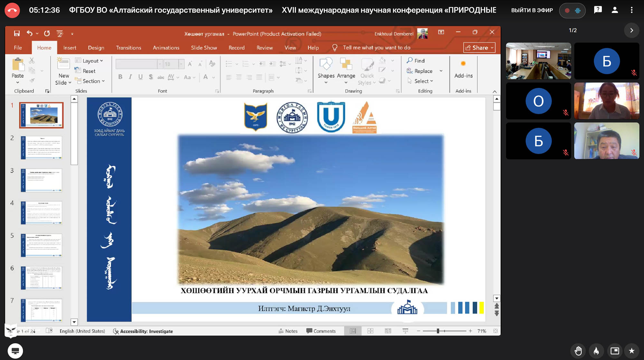
Task: Click the Save icon in PowerPoint title bar
Action: pos(17,33)
